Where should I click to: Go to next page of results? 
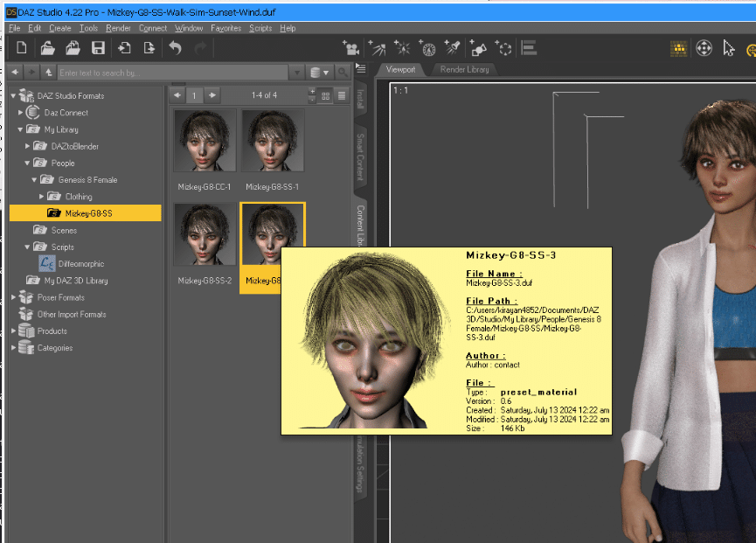click(x=212, y=95)
